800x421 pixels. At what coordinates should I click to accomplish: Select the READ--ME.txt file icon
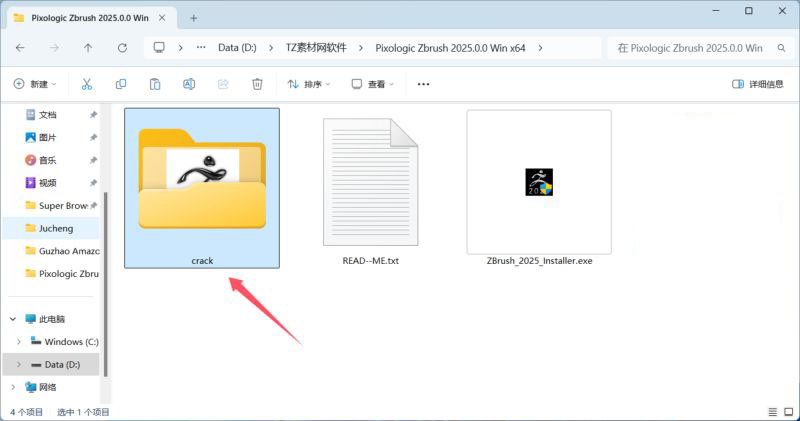pyautogui.click(x=370, y=182)
